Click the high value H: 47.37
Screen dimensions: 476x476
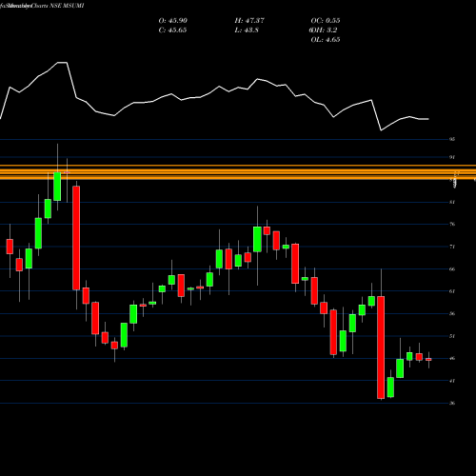click(249, 21)
